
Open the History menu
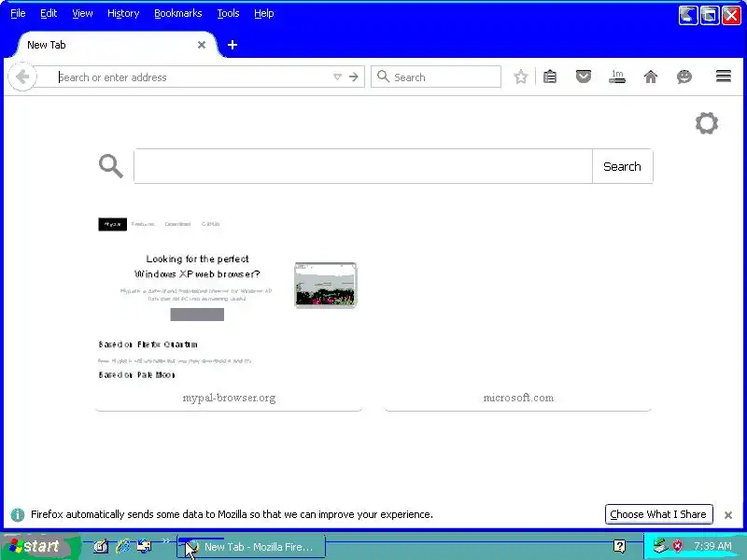(123, 13)
